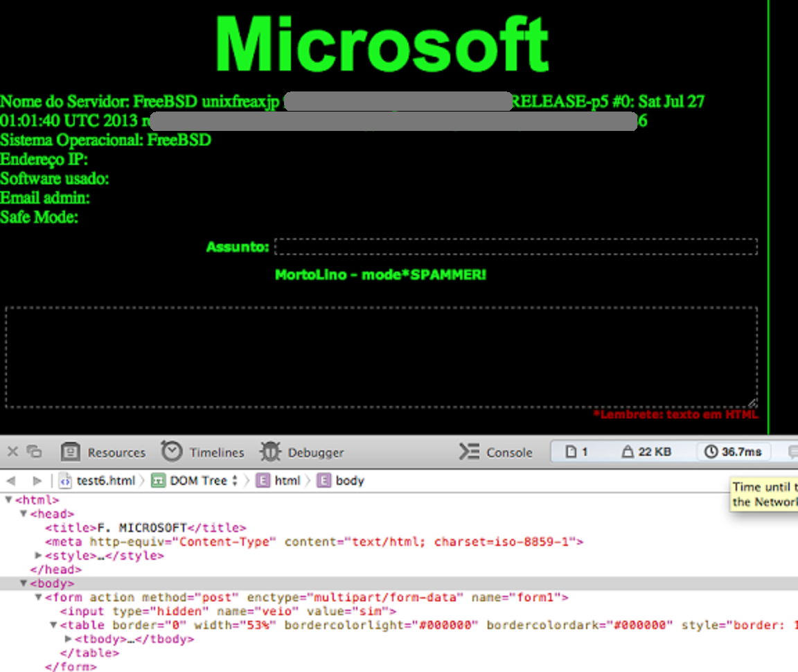The width and height of the screenshot is (798, 672).
Task: Collapse the <form> node
Action: coord(38,596)
